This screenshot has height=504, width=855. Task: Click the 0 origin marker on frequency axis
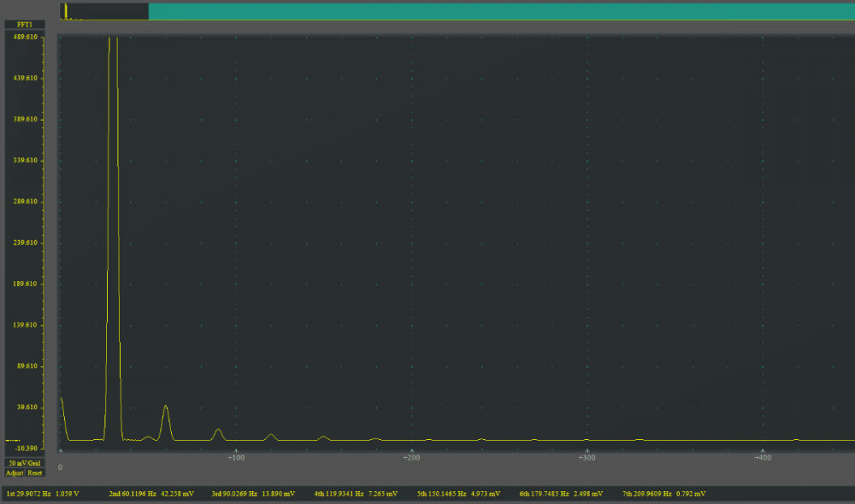[60, 466]
